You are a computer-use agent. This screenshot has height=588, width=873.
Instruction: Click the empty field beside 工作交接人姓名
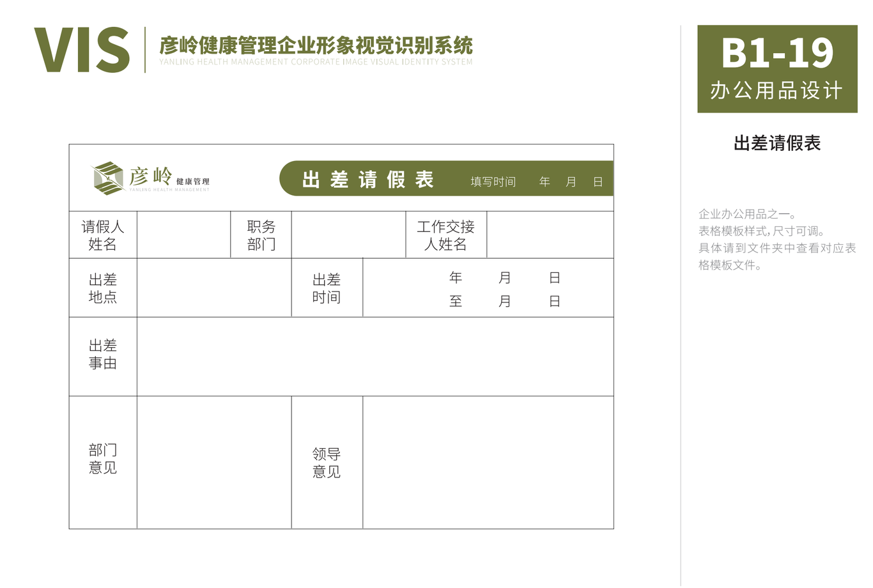pos(550,235)
